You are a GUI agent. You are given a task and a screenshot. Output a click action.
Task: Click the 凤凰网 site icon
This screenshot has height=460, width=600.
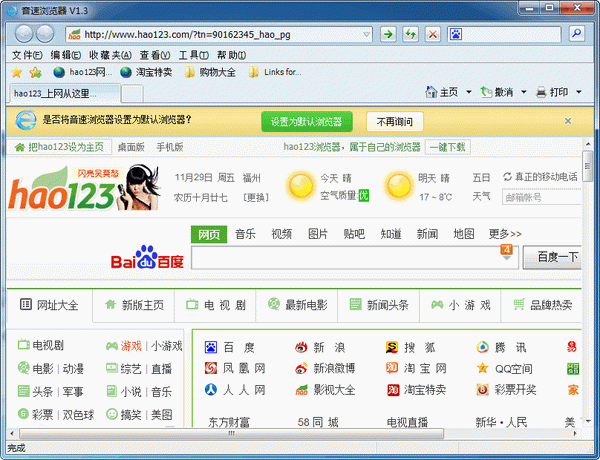click(x=211, y=368)
